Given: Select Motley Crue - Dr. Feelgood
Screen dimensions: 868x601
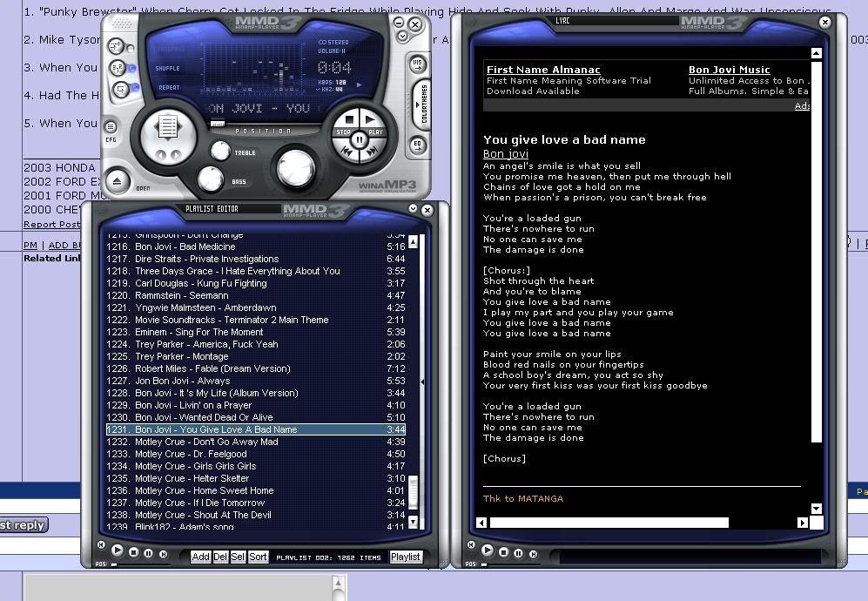Looking at the screenshot, I should point(256,454).
